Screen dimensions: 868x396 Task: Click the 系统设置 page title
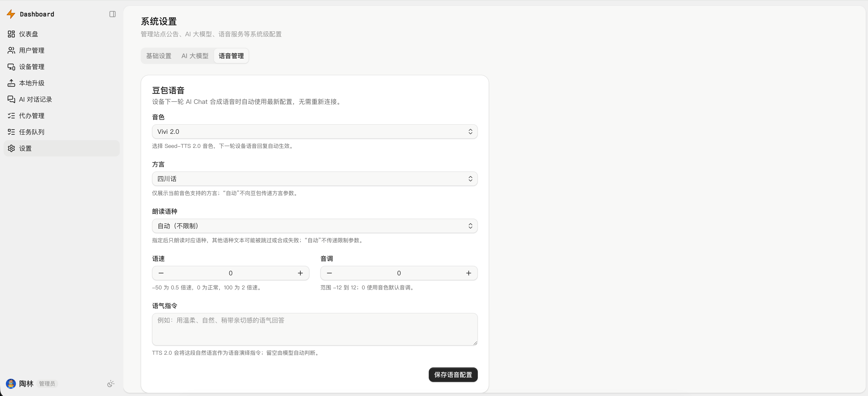pos(159,22)
